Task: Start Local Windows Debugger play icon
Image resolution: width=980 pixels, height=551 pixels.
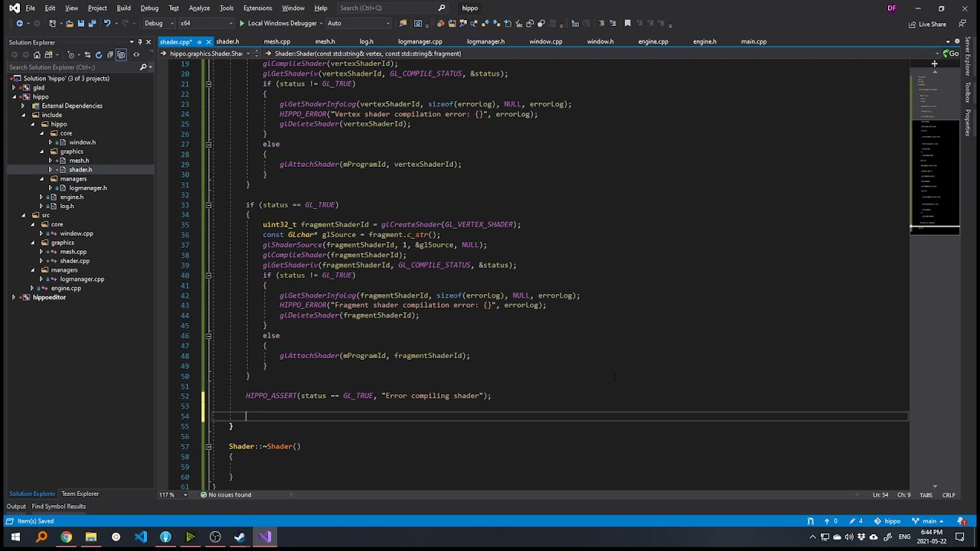Action: click(241, 23)
